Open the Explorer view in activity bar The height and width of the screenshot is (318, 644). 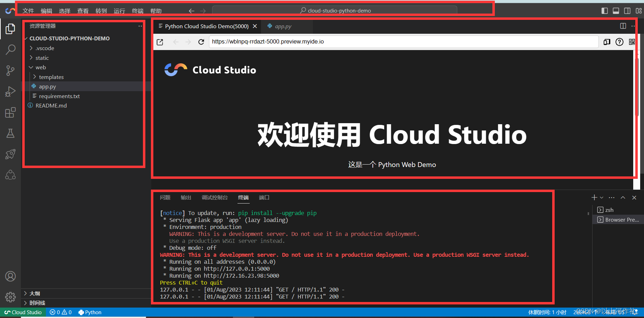(x=10, y=29)
